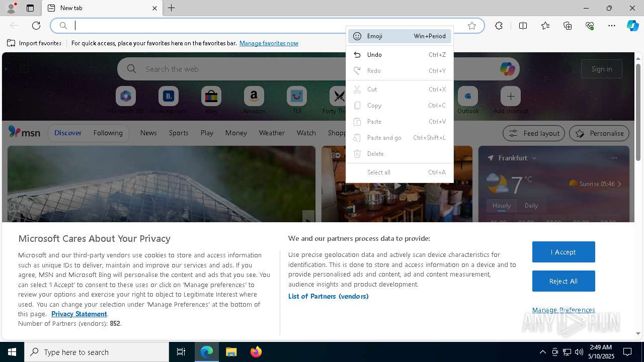Toggle the Split screen icon
The width and height of the screenshot is (644, 362).
[523, 26]
